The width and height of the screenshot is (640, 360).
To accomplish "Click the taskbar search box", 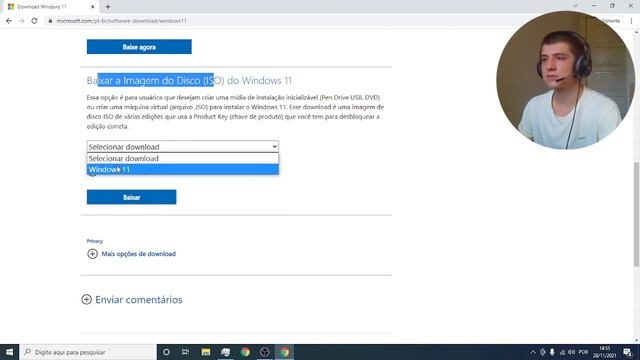I will (88, 352).
